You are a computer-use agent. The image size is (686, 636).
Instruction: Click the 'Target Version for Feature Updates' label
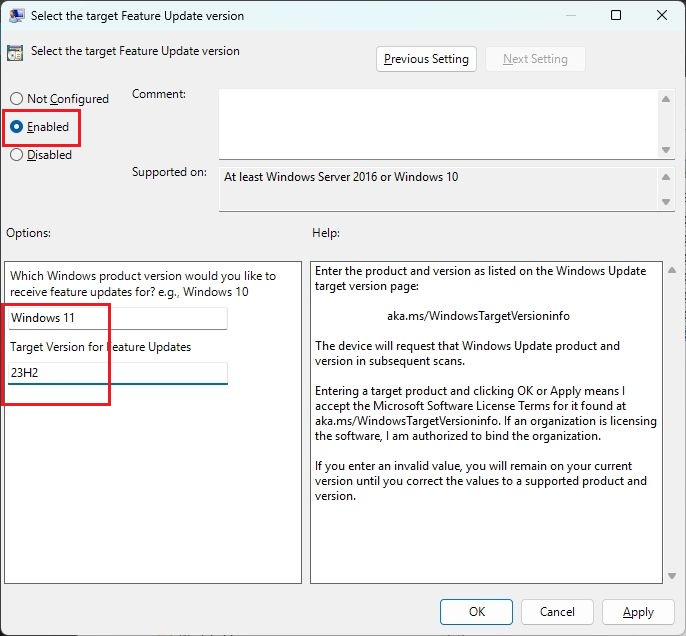click(x=101, y=347)
